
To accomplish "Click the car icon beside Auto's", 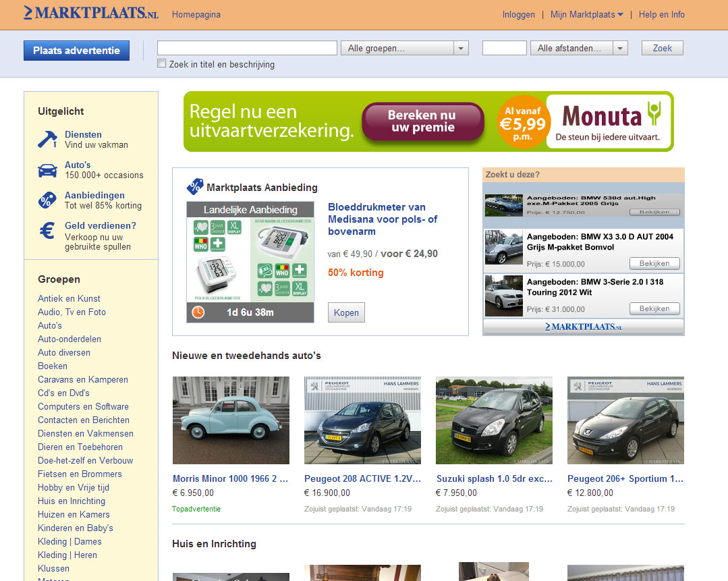I will click(x=47, y=170).
